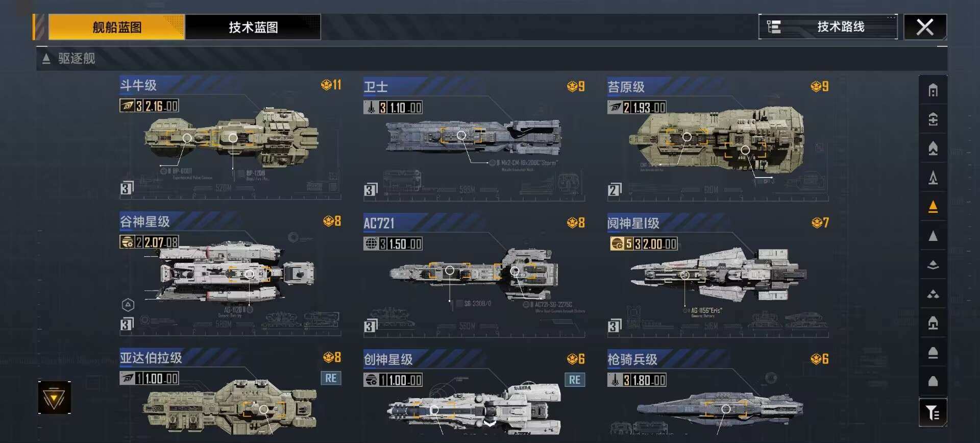Open the 斗牛级 ship blueprint card

click(230, 138)
